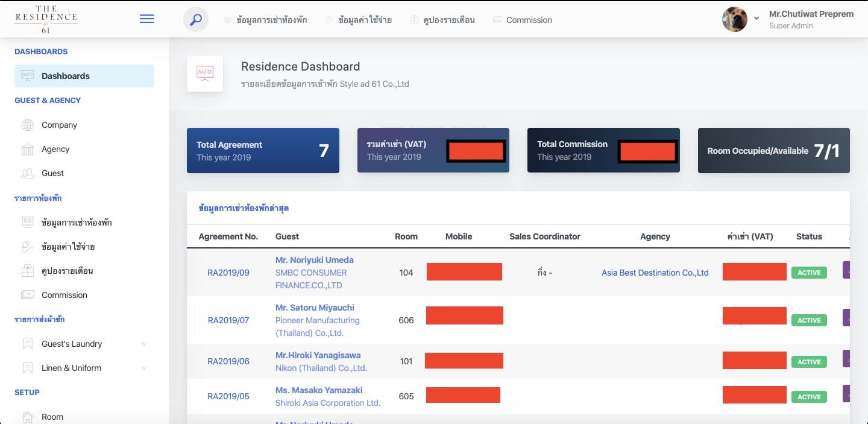The height and width of the screenshot is (424, 868).
Task: Go to Company in the sidebar
Action: click(59, 125)
